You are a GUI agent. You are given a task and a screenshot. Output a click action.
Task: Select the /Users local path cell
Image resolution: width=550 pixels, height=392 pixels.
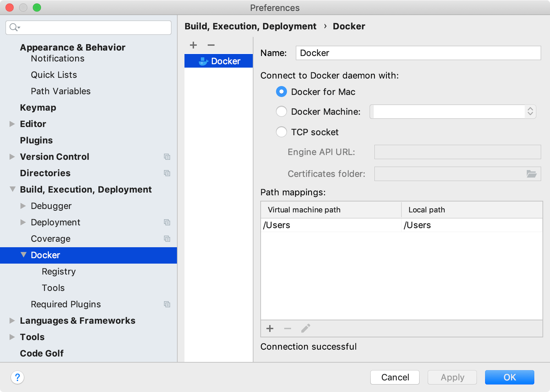click(472, 225)
